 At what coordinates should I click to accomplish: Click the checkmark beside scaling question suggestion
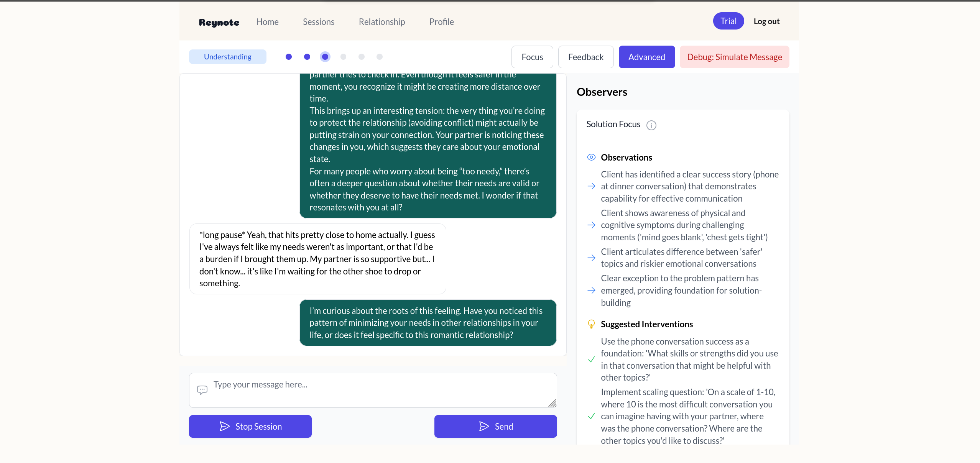(591, 416)
